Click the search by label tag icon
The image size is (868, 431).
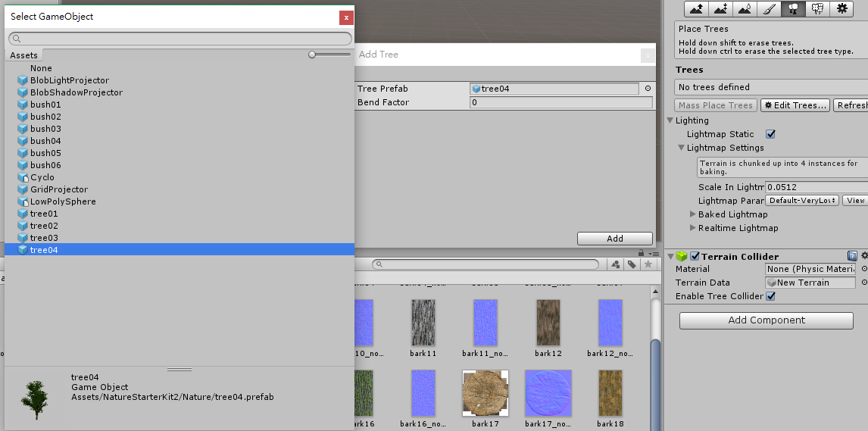[x=631, y=264]
